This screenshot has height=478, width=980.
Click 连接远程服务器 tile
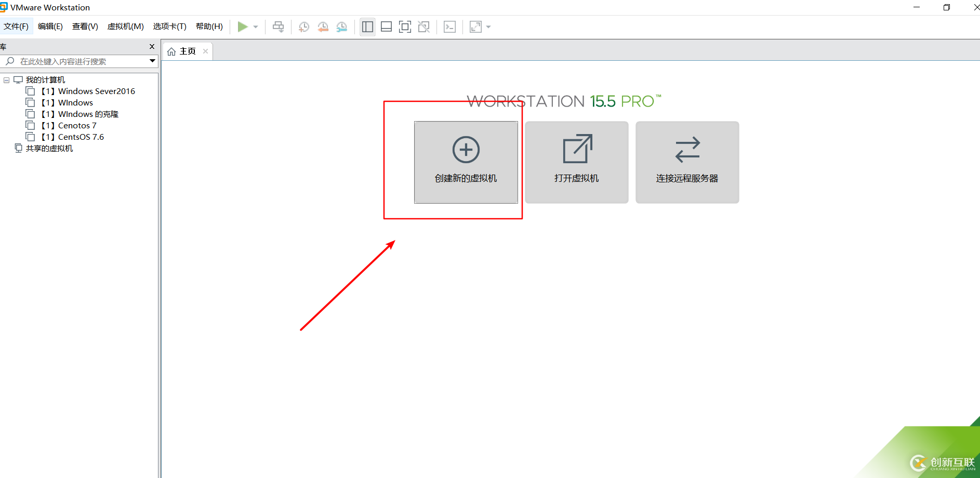(687, 162)
